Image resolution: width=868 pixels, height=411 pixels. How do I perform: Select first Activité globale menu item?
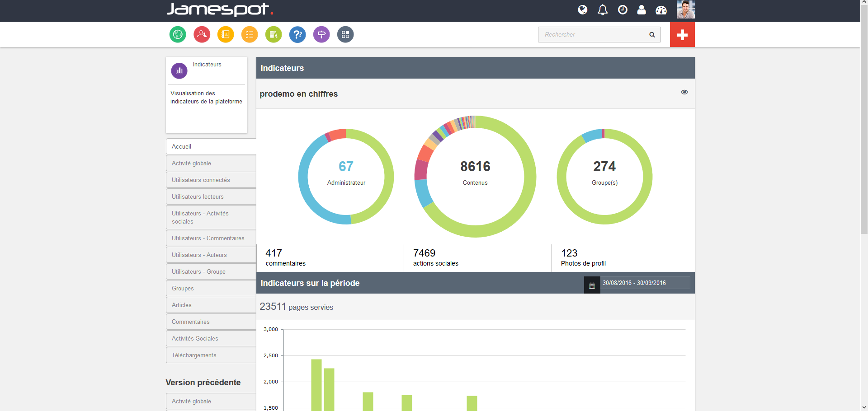click(211, 163)
